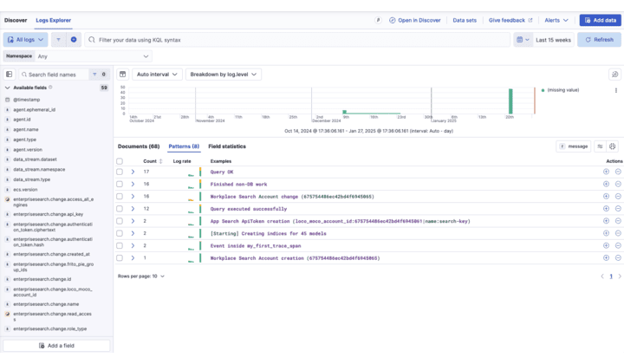Open the Auto interval dropdown
Image resolution: width=624 pixels, height=364 pixels.
coord(159,75)
